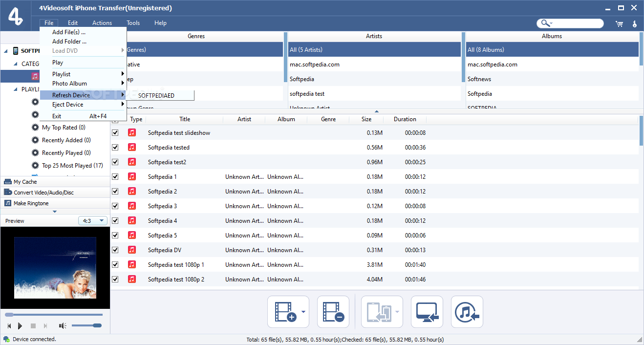Viewport: 644px width, 345px height.
Task: Uncheck Softpedia DV checkbox
Action: (x=115, y=250)
